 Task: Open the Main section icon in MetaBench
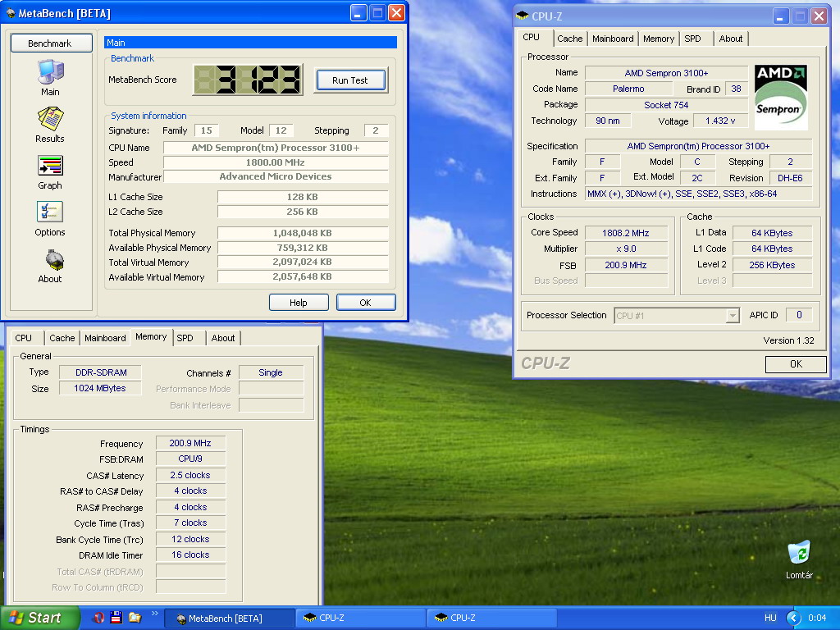click(x=50, y=72)
